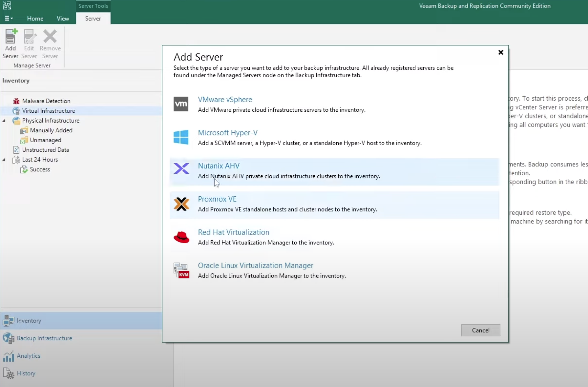Click the Physical Infrastructure folder icon
This screenshot has width=588, height=387.
(16, 121)
